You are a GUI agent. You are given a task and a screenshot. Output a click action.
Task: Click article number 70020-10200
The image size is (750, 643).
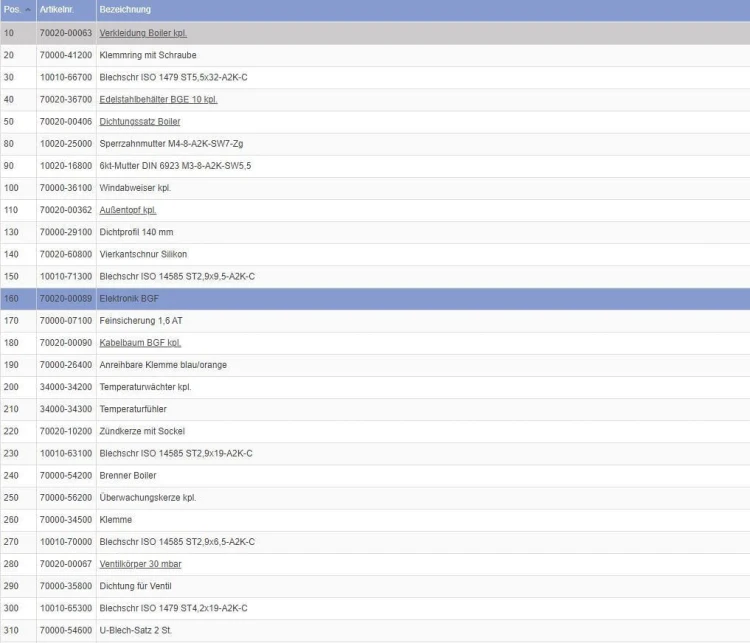pos(66,432)
